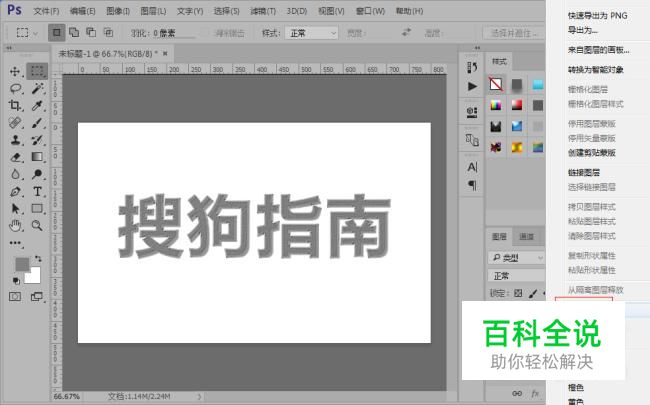Select the Lasso tool
This screenshot has height=405, width=650.
[15, 88]
